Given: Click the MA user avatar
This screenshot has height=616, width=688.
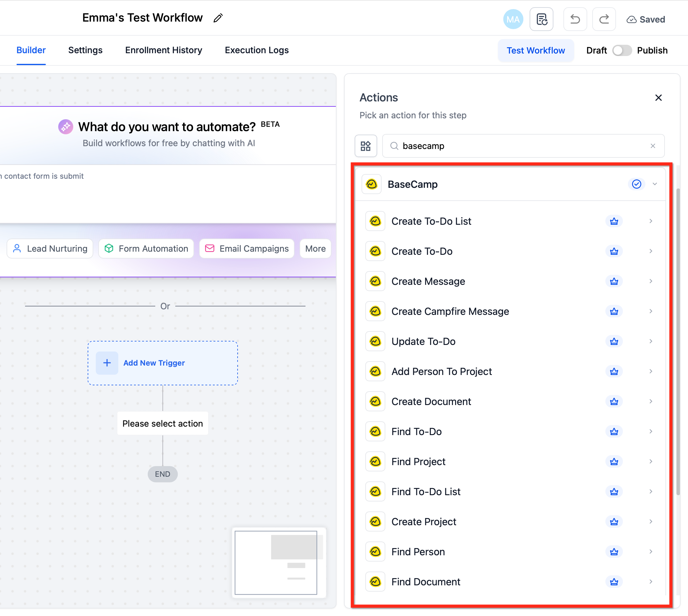Looking at the screenshot, I should point(513,19).
